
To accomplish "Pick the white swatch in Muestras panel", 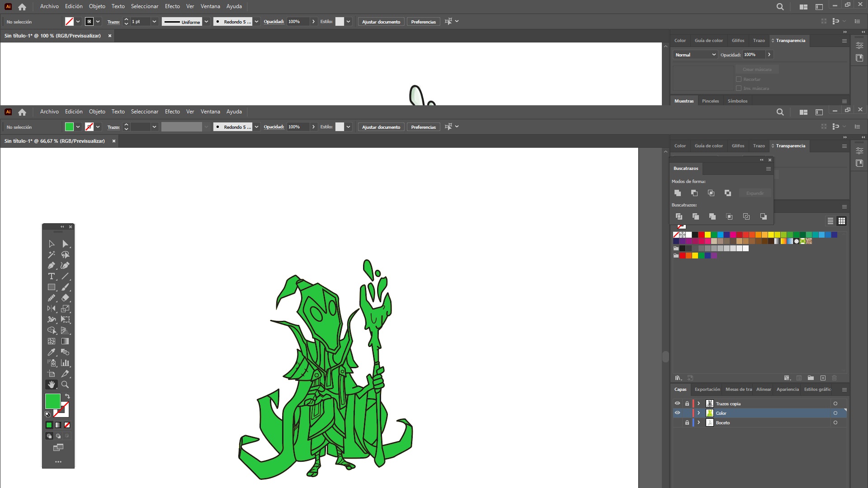I will [x=689, y=235].
